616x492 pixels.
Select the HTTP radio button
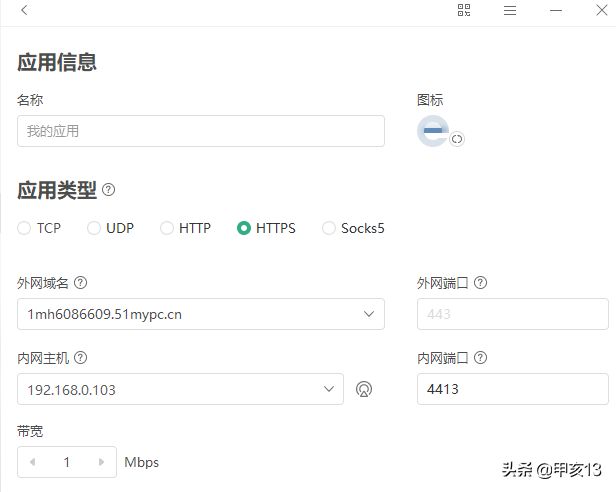[x=167, y=228]
